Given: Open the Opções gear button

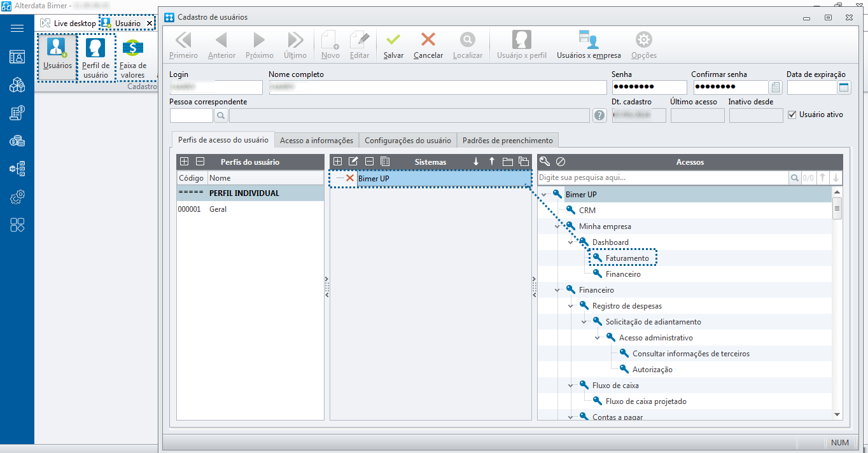Looking at the screenshot, I should coord(644,46).
